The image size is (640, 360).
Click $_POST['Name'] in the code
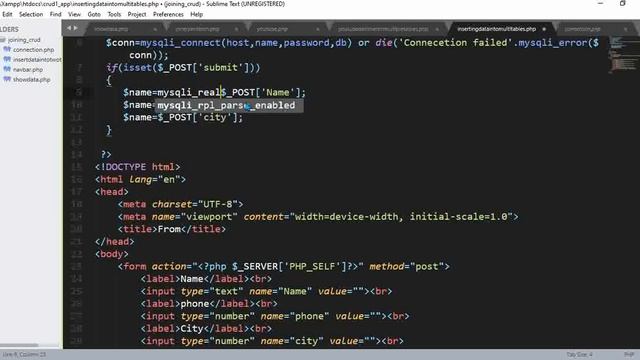point(260,93)
